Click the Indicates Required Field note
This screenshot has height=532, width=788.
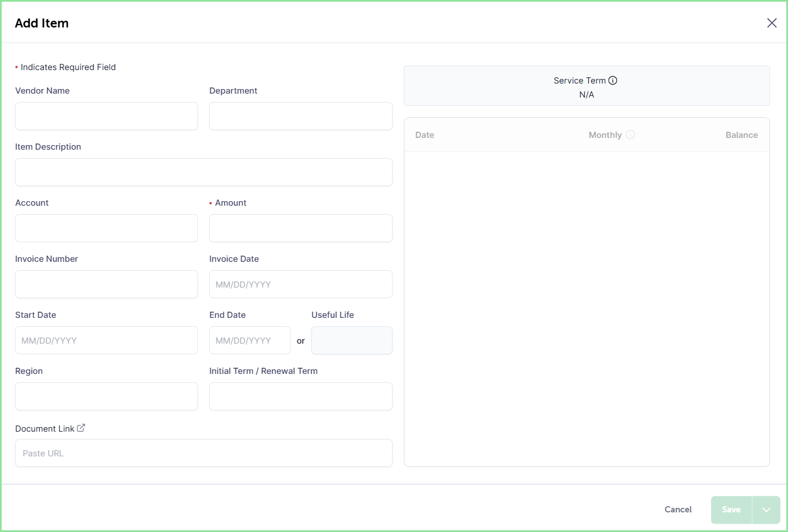click(x=66, y=67)
